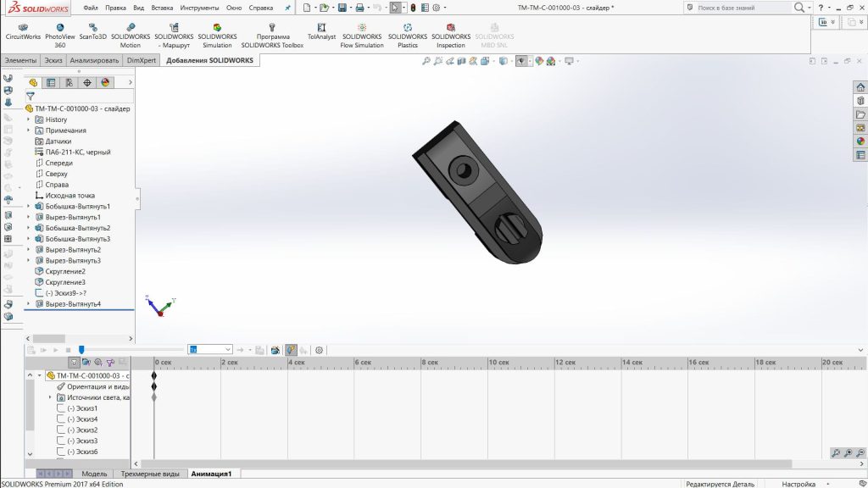Click the 10 сек mark on timeline
Viewport: 868px width, 488px height.
tap(500, 363)
